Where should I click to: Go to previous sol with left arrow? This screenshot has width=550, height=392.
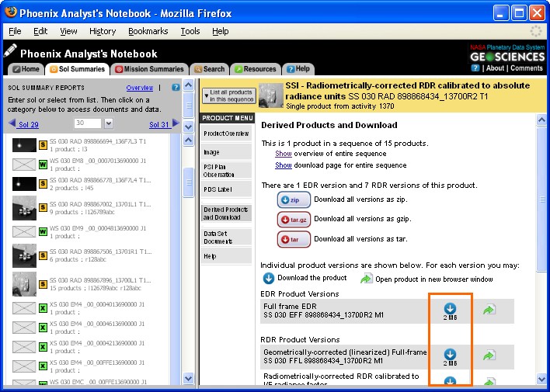pos(12,124)
